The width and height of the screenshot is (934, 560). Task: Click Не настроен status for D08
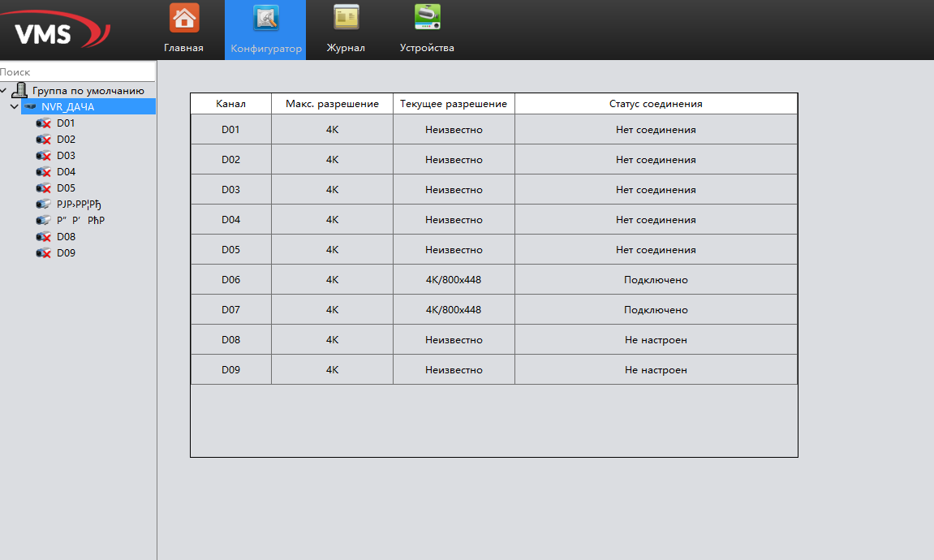coord(656,340)
